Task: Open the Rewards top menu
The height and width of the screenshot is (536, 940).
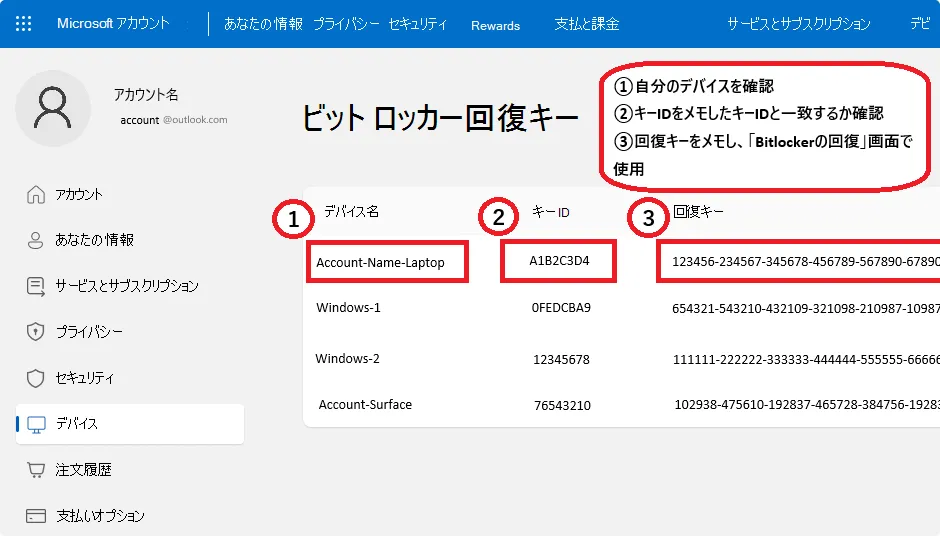Action: (495, 25)
